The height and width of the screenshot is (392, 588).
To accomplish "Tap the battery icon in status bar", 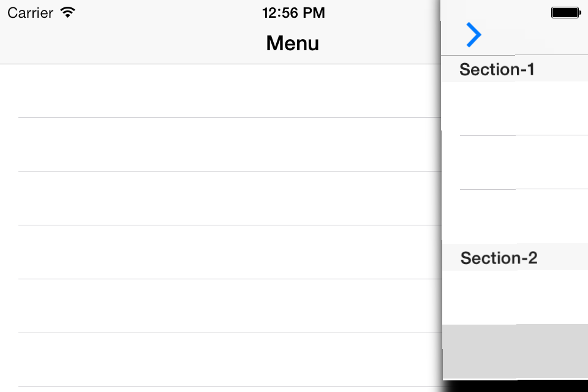I will pyautogui.click(x=566, y=12).
